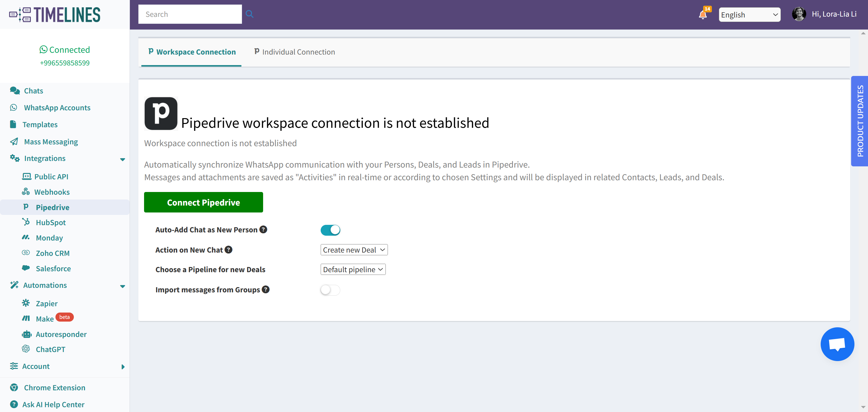Screen dimensions: 868x412
Task: Collapse the Automations section arrow
Action: click(123, 286)
